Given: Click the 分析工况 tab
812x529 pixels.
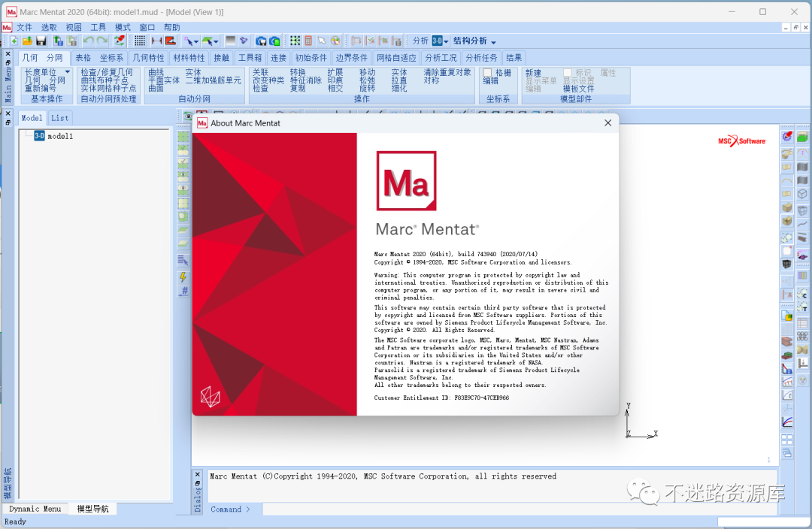Looking at the screenshot, I should (441, 58).
